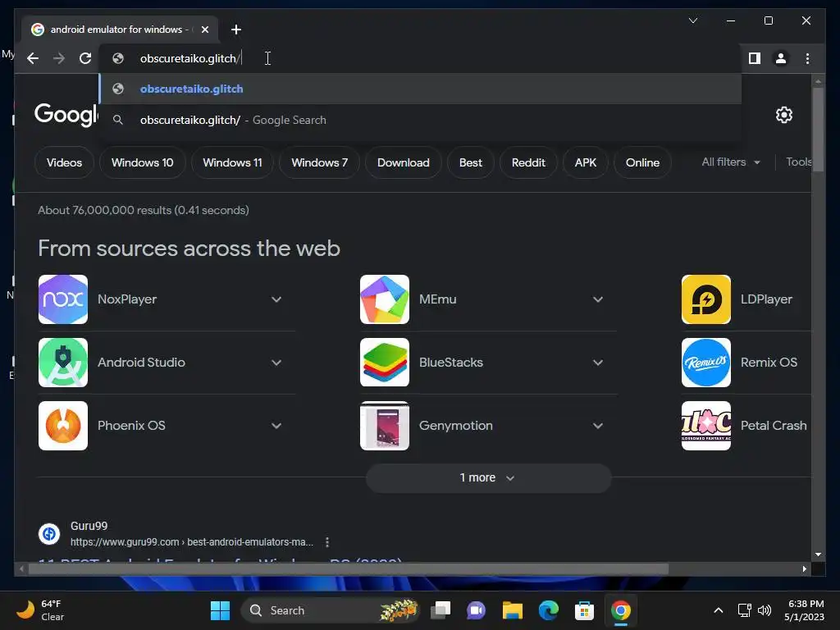Open the Chrome profile avatar icon
The height and width of the screenshot is (630, 840).
click(x=781, y=58)
